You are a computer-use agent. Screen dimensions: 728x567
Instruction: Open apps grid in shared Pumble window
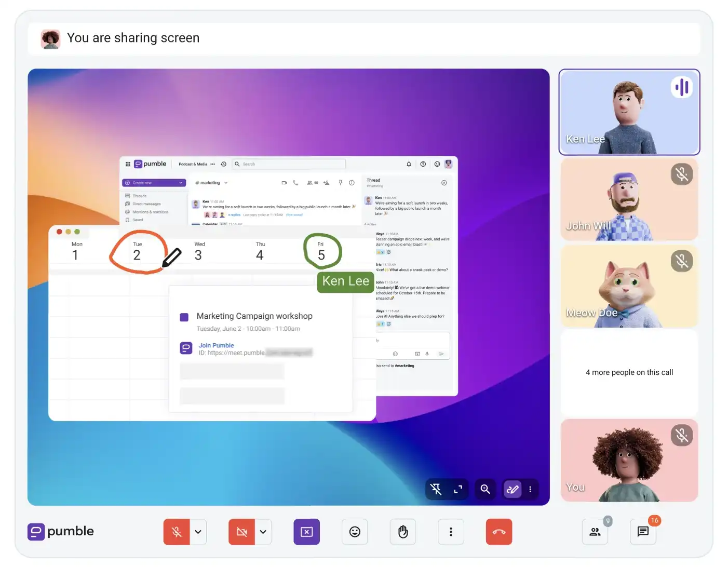128,164
